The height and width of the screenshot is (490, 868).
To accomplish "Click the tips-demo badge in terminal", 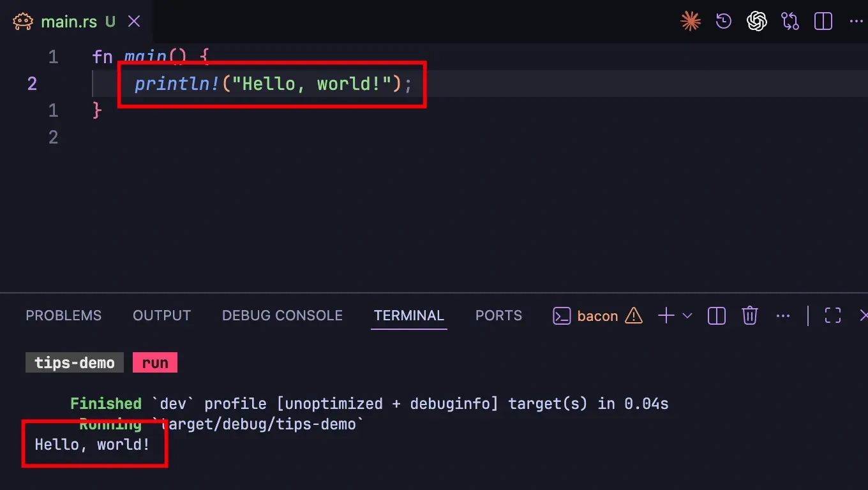I will click(75, 363).
